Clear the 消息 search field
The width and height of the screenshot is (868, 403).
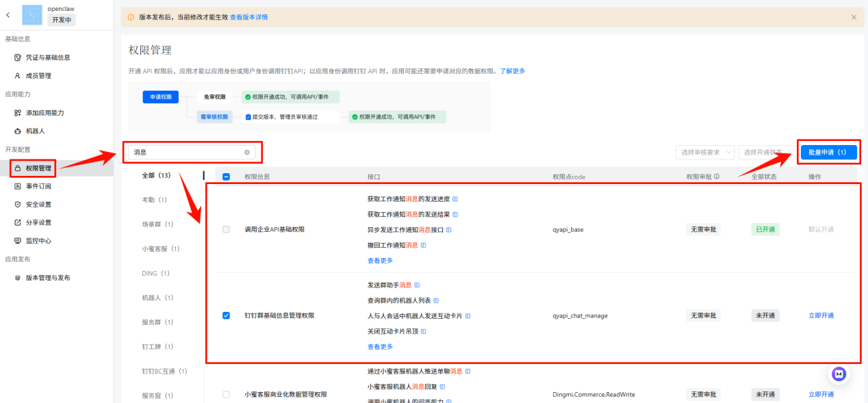(x=247, y=152)
